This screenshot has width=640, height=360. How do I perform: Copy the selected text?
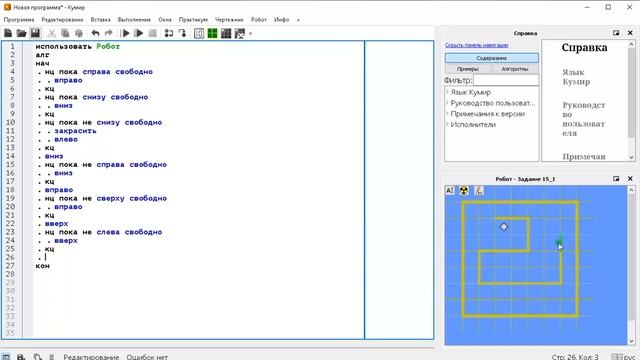tap(65, 33)
